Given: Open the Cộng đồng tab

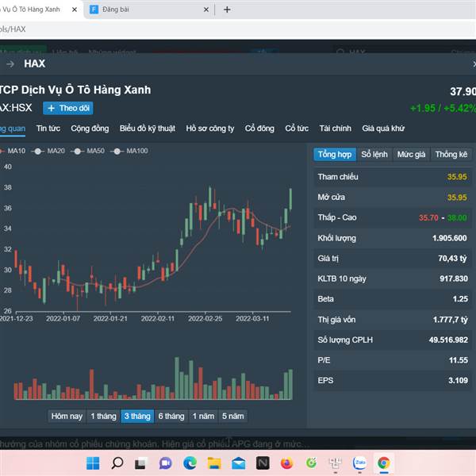Looking at the screenshot, I should [x=90, y=129].
